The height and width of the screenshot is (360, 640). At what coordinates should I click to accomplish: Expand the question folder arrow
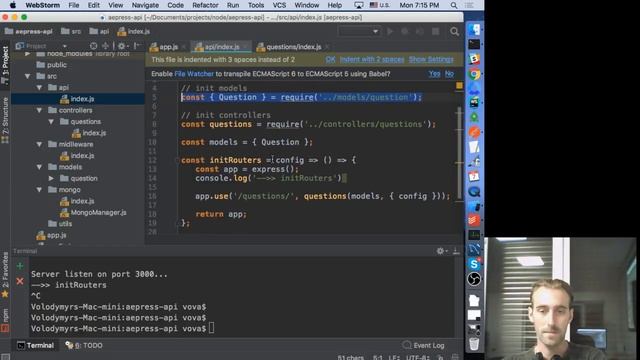tap(51, 178)
